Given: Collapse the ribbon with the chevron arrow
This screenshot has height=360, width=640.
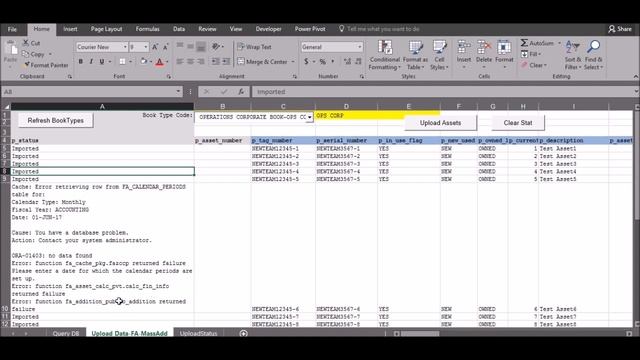Looking at the screenshot, I should coord(636,76).
